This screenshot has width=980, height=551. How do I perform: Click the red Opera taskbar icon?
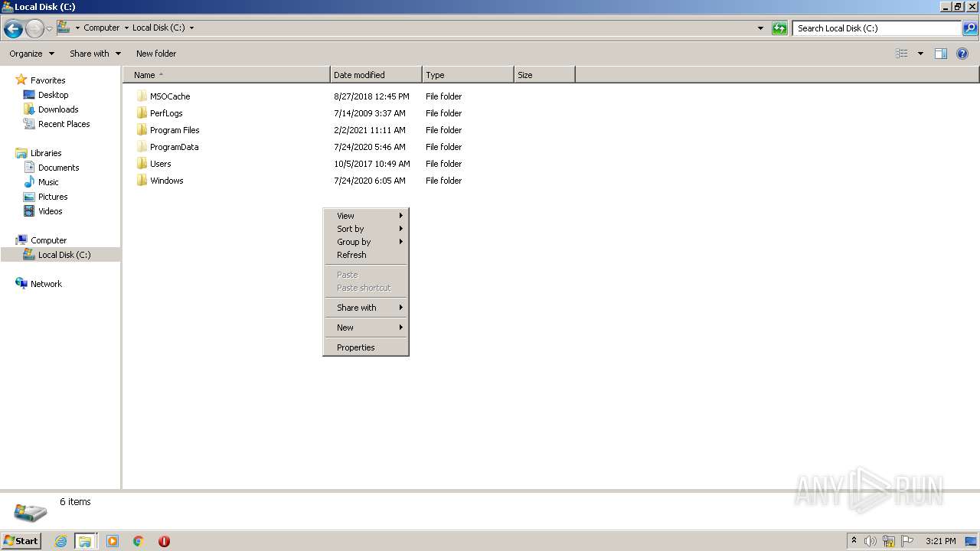164,541
